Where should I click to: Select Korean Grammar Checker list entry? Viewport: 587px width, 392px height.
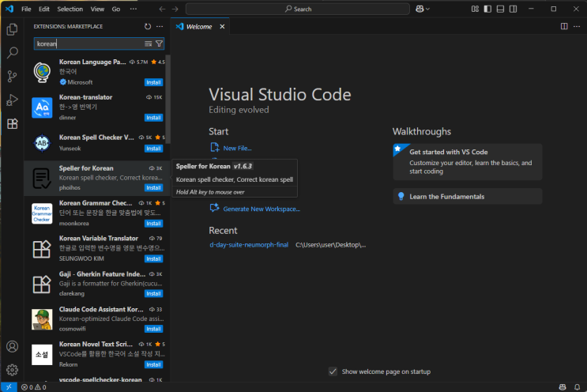coord(97,213)
